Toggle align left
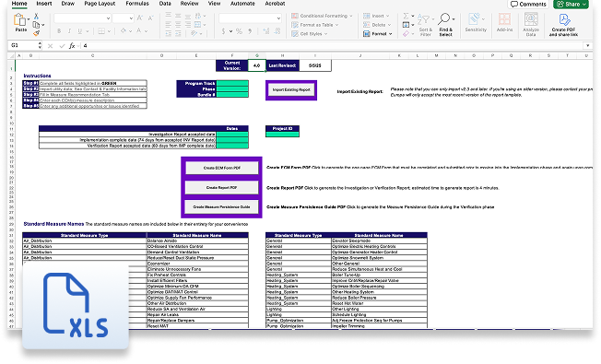This screenshot has height=364, width=601. click(x=169, y=25)
